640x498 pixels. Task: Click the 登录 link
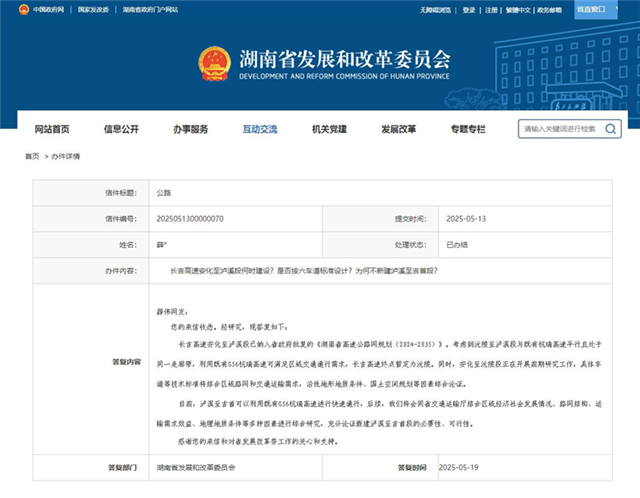pyautogui.click(x=469, y=10)
